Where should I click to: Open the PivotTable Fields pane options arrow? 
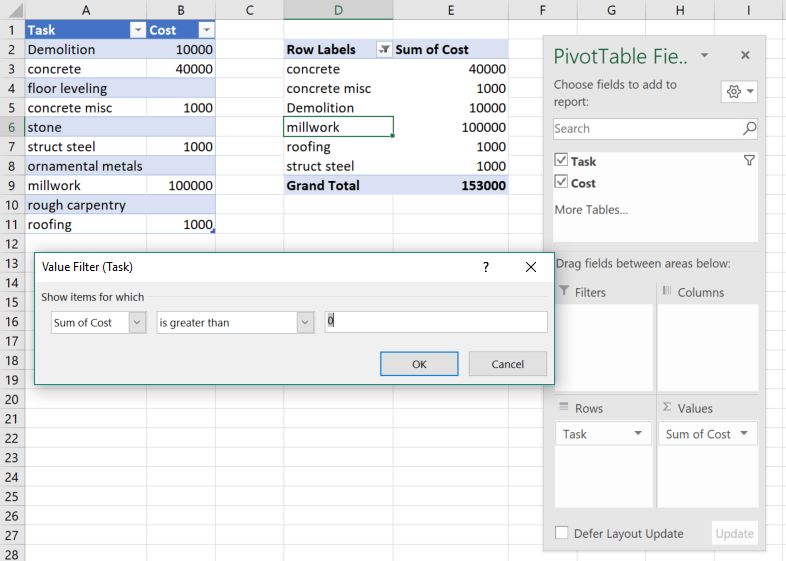704,55
